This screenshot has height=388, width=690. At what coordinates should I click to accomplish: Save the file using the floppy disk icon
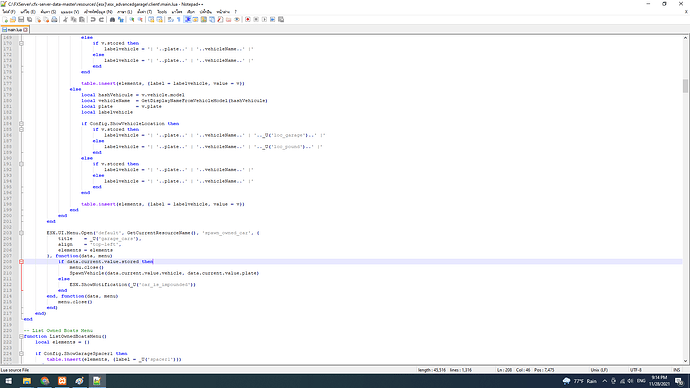pos(21,19)
